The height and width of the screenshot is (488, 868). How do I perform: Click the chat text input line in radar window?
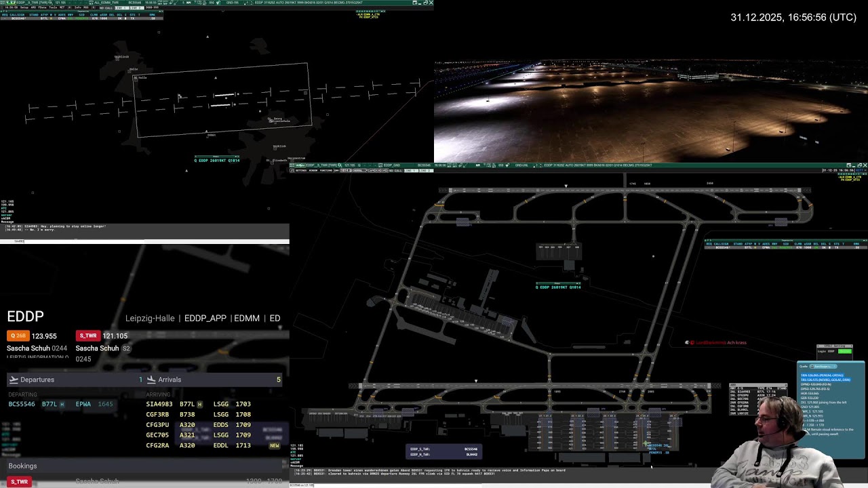pyautogui.click(x=144, y=241)
